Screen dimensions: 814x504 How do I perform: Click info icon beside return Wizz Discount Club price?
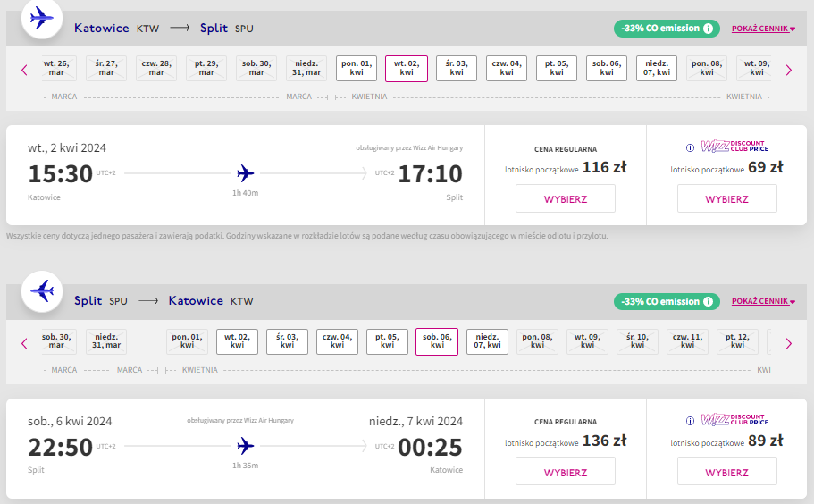(690, 421)
